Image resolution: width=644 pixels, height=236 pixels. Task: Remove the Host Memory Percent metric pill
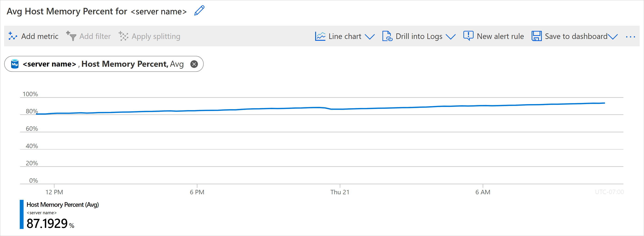tap(194, 64)
